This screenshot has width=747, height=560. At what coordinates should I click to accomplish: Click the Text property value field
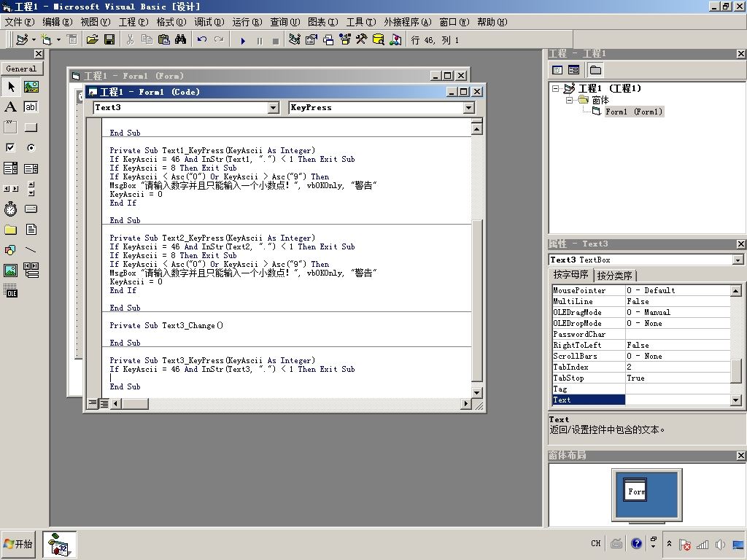pyautogui.click(x=678, y=400)
